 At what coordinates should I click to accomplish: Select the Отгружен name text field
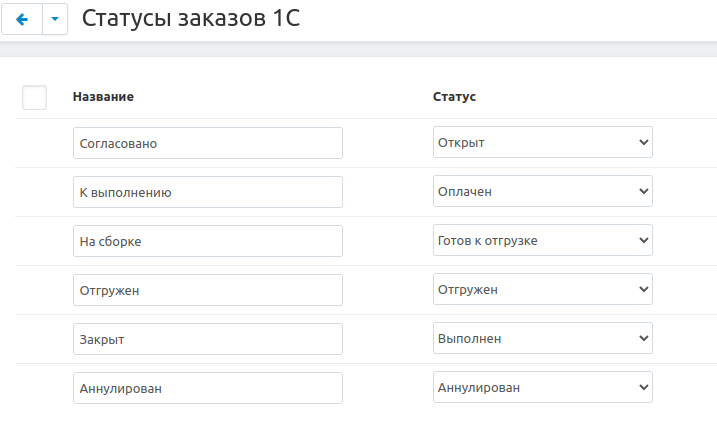pos(208,290)
